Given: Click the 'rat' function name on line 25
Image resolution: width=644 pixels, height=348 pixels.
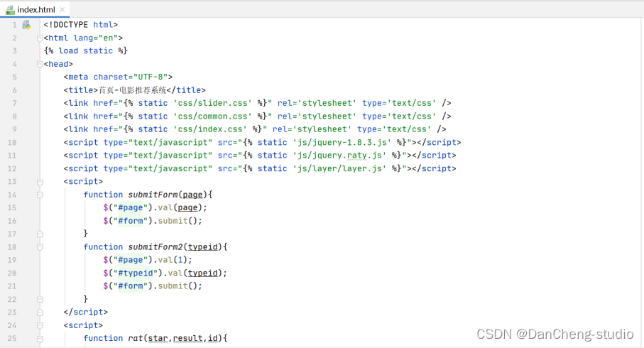Looking at the screenshot, I should point(135,338).
